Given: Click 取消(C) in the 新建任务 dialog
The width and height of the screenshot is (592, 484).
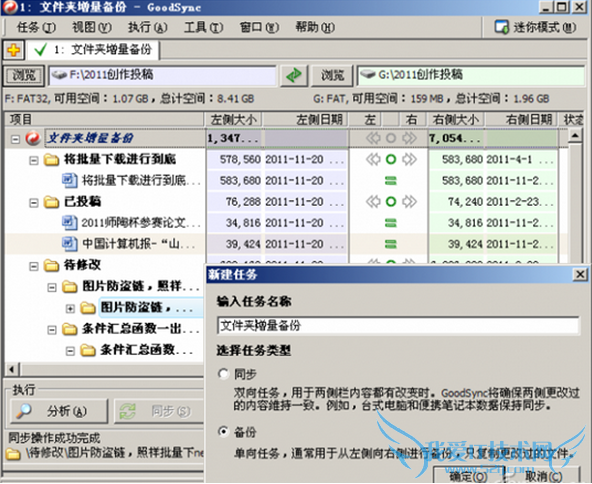Looking at the screenshot, I should 543,475.
